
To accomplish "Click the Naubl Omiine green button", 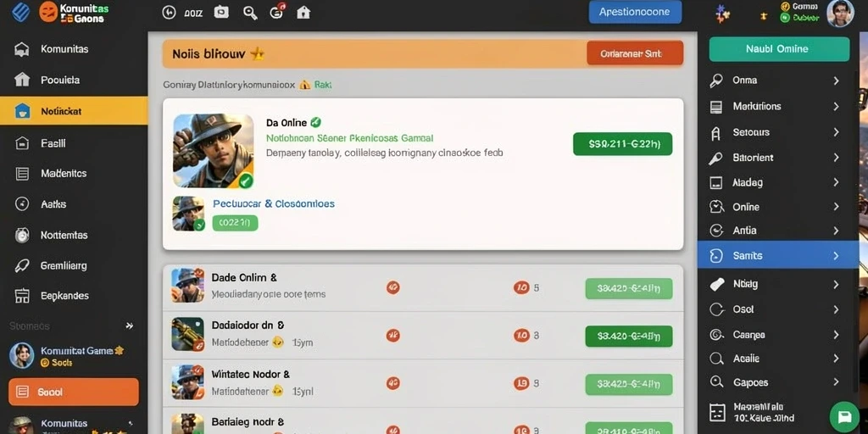I will click(779, 48).
